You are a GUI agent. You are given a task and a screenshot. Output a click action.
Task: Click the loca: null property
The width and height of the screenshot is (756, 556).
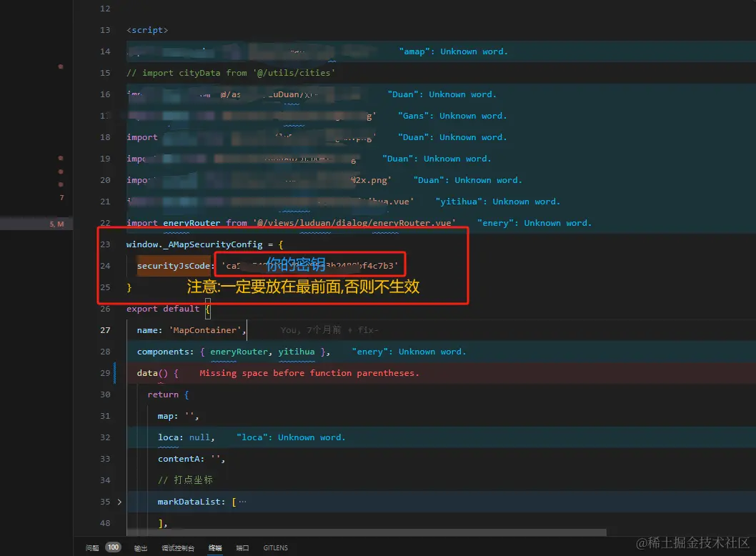(186, 437)
